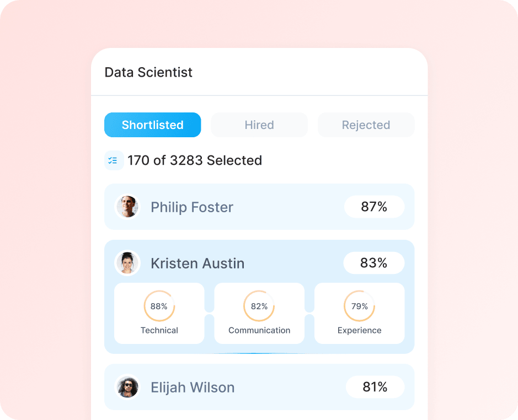
Task: Click the Experience score card label
Action: pos(359,330)
